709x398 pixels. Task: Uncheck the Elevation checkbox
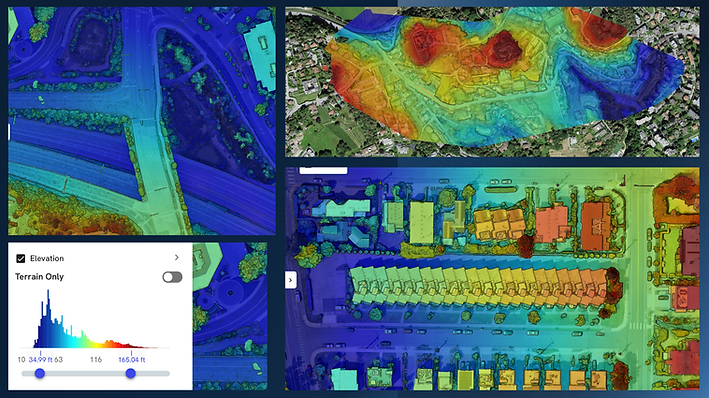click(x=20, y=258)
